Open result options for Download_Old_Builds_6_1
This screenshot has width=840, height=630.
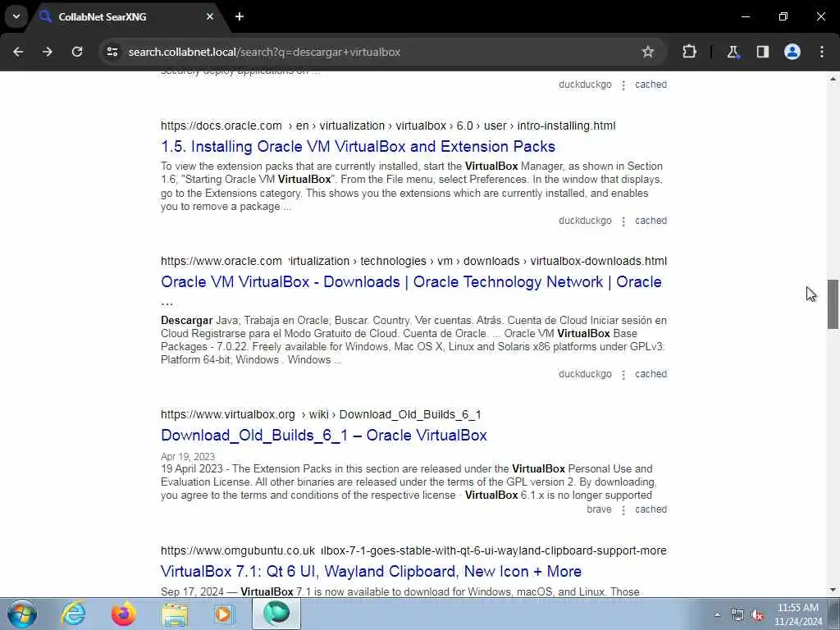pyautogui.click(x=623, y=510)
